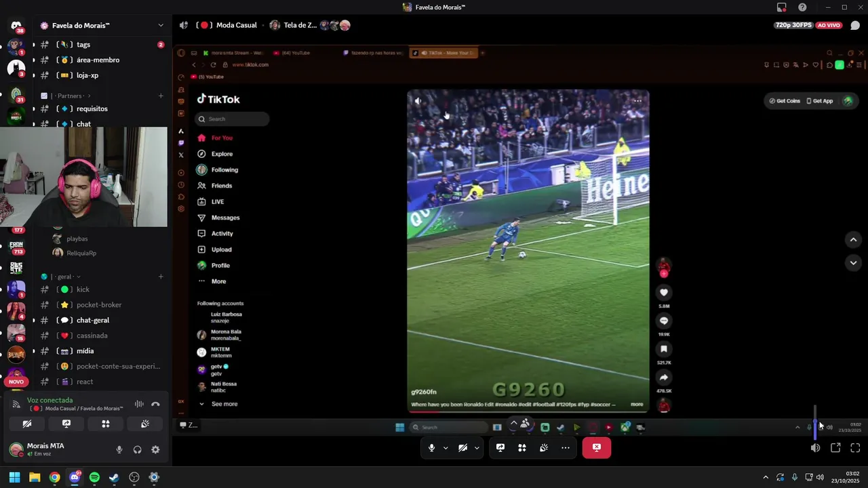This screenshot has height=488, width=868.
Task: Open Windows Start menu
Action: point(14,477)
